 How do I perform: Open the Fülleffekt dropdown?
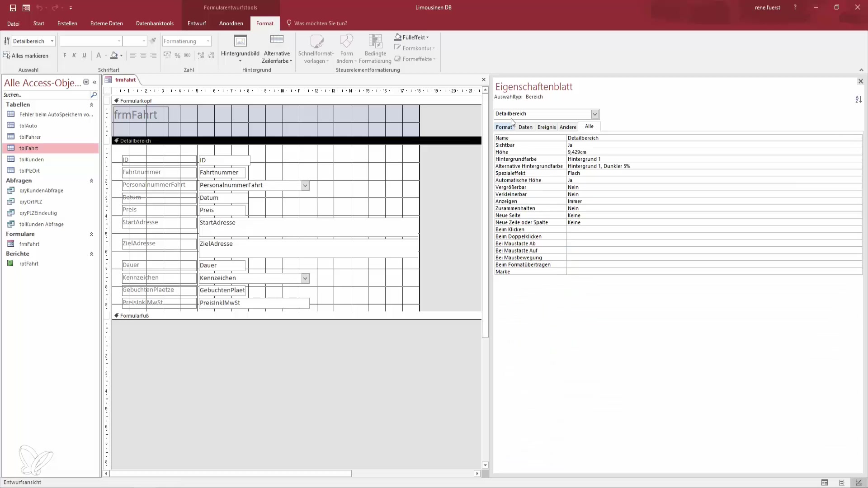[x=412, y=38]
